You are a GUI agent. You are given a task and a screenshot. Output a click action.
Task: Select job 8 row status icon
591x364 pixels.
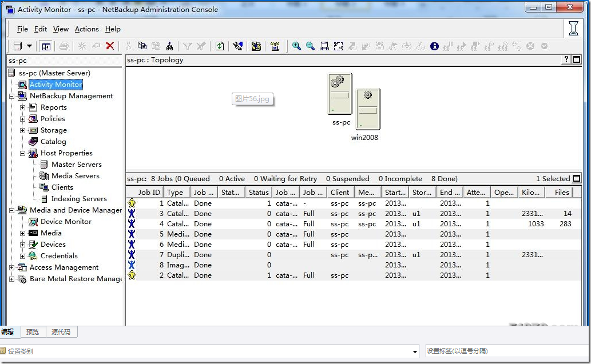tap(132, 265)
